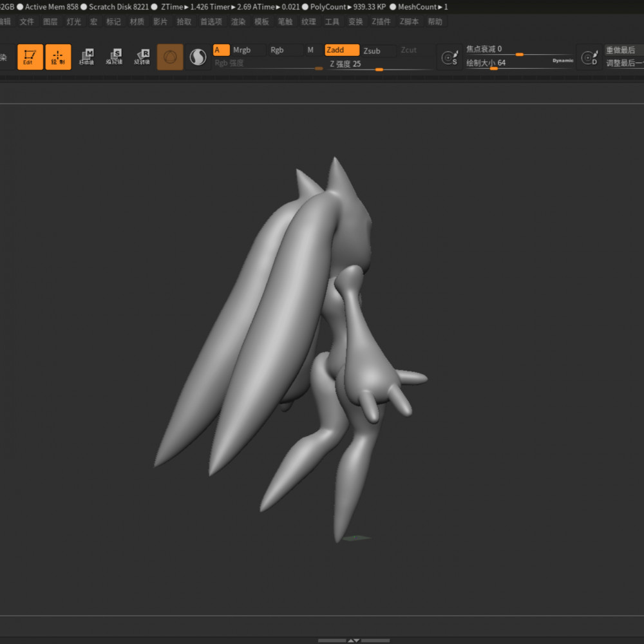The width and height of the screenshot is (644, 644).
Task: Click the sculptris-style S swirl icon
Action: [198, 57]
